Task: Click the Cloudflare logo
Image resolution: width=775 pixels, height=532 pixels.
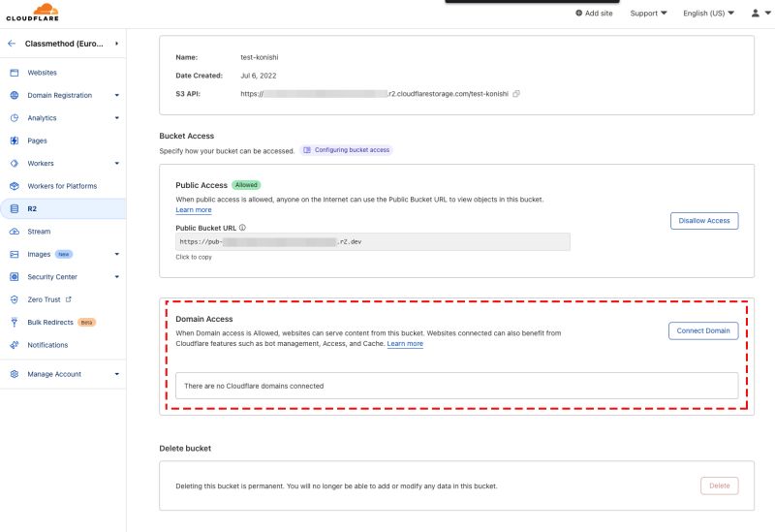Action: pyautogui.click(x=33, y=13)
